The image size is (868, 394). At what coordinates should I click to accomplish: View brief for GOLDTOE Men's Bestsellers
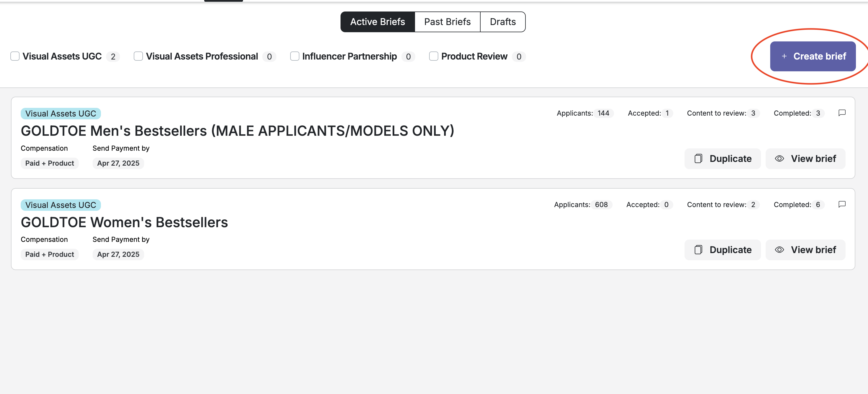(805, 159)
